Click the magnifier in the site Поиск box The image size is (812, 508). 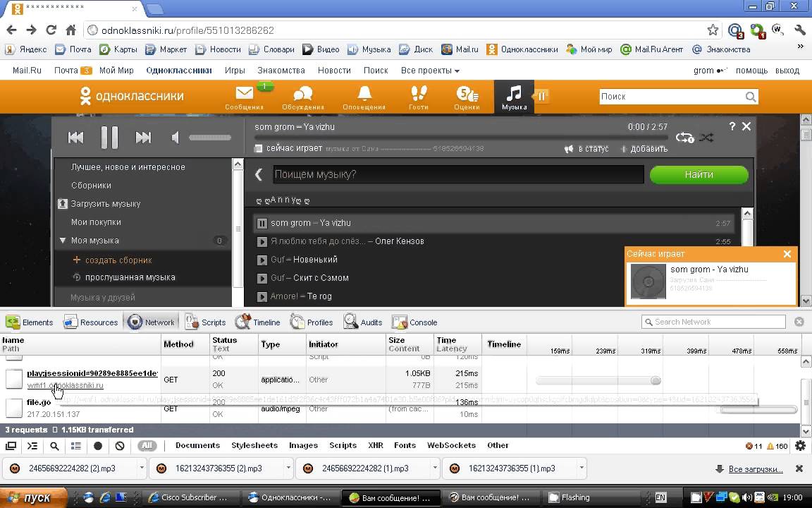click(x=751, y=97)
